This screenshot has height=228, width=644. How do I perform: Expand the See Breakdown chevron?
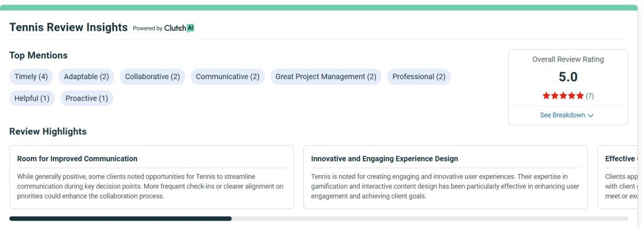coord(591,116)
